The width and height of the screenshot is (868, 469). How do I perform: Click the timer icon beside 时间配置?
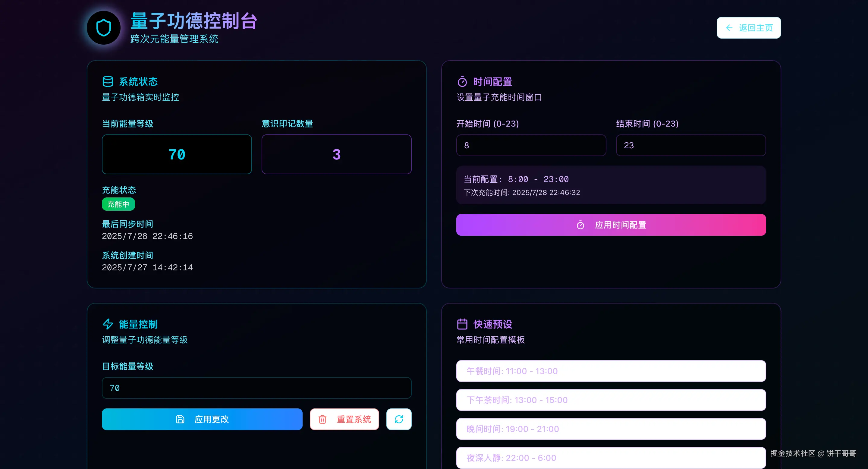pos(462,82)
